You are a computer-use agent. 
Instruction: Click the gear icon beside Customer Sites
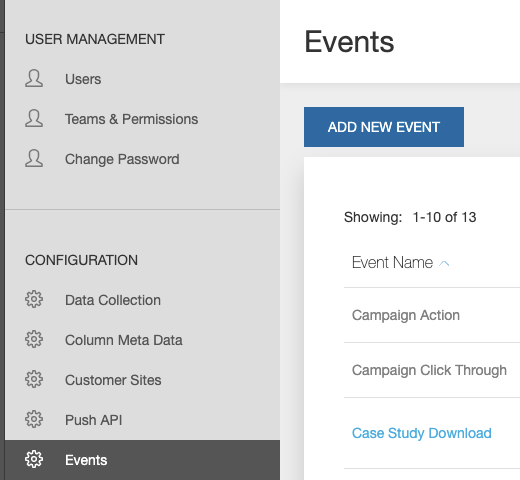[34, 379]
